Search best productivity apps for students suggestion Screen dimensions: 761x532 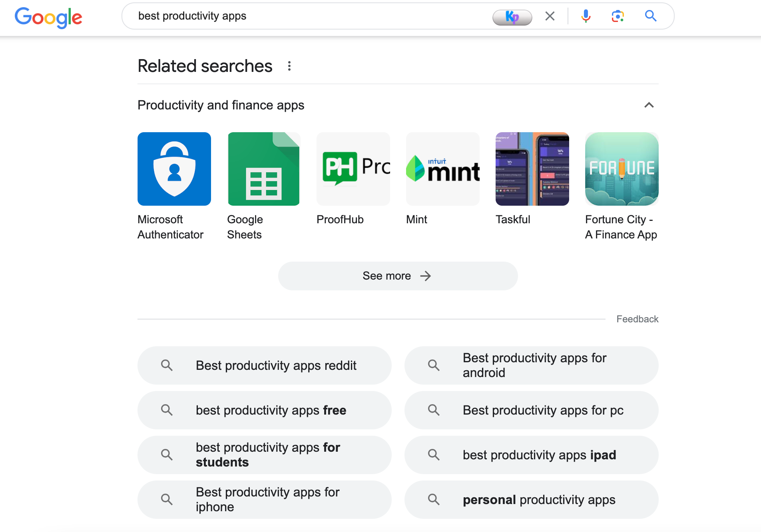(x=264, y=455)
